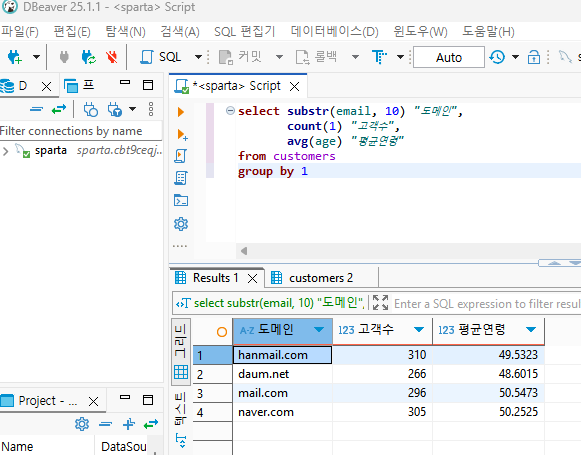Click the gear settings icon in editor sidebar
581x455 pixels.
click(x=181, y=224)
